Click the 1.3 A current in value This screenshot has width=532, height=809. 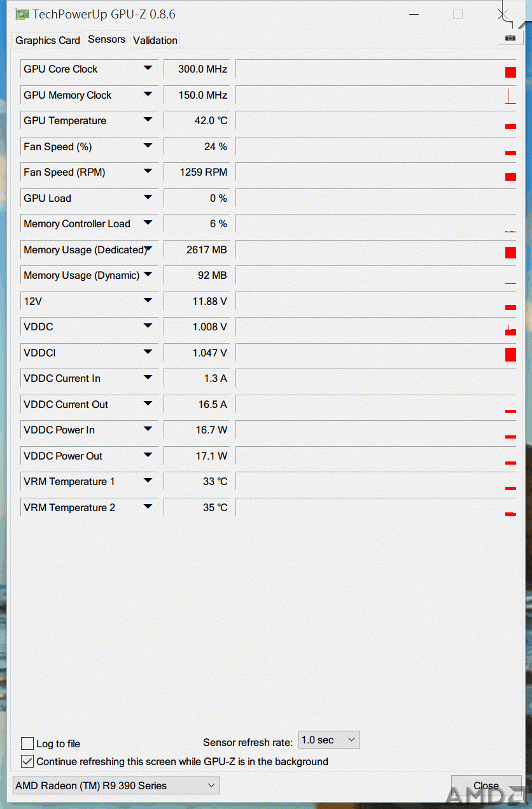click(197, 378)
